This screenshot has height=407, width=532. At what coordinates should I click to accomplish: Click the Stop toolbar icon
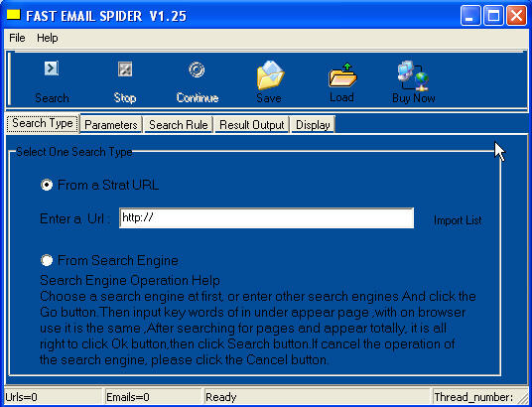tap(125, 69)
